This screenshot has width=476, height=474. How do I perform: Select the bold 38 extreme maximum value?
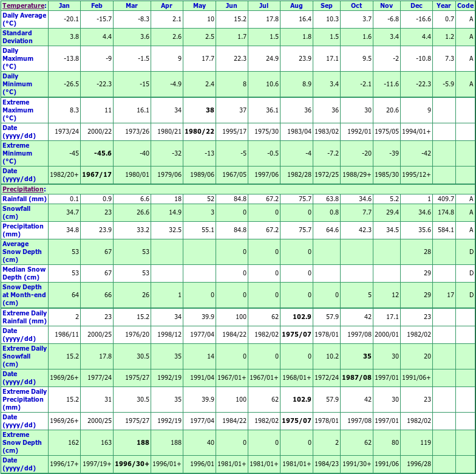210,111
